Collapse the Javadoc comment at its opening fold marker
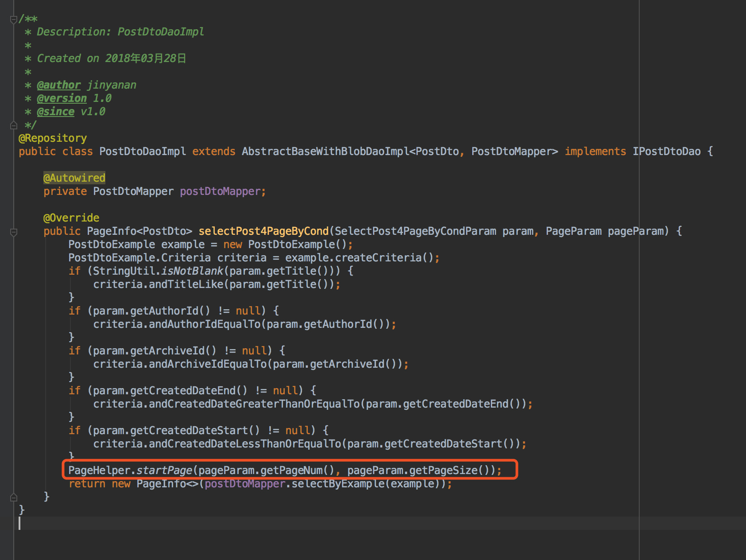 [14, 19]
